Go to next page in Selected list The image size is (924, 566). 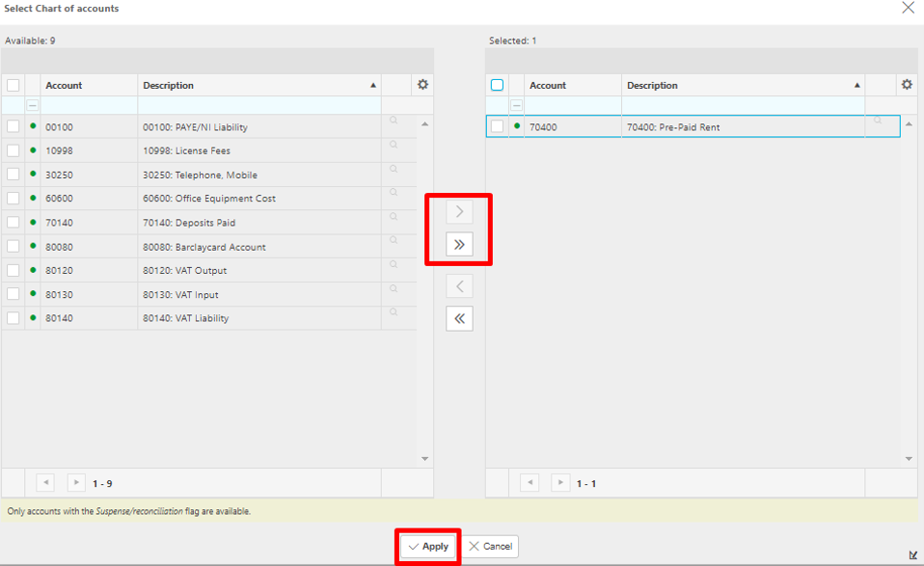click(x=560, y=483)
